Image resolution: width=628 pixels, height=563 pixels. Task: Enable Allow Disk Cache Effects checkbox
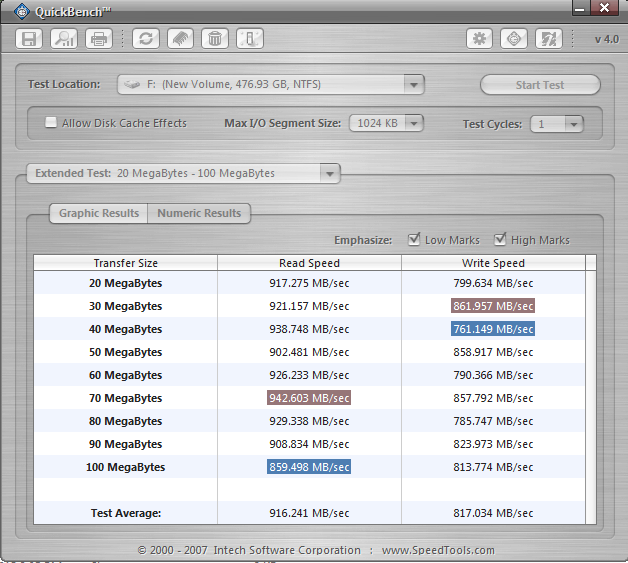[51, 124]
